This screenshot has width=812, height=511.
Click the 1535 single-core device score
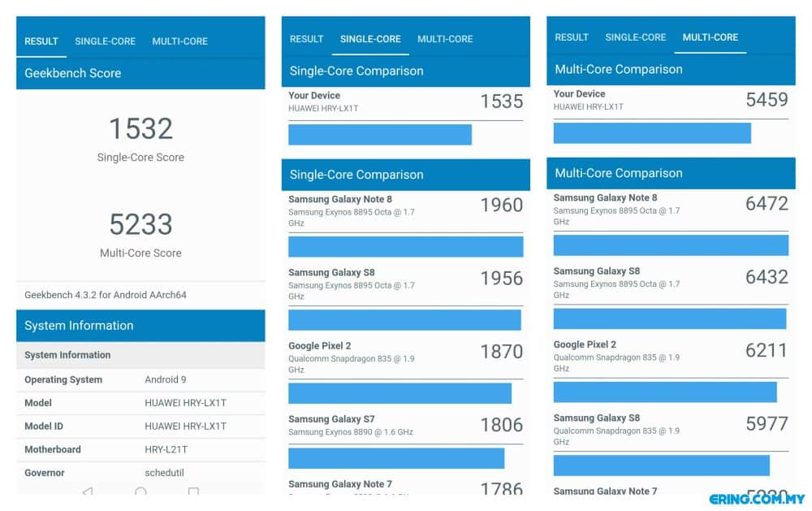pos(501,101)
